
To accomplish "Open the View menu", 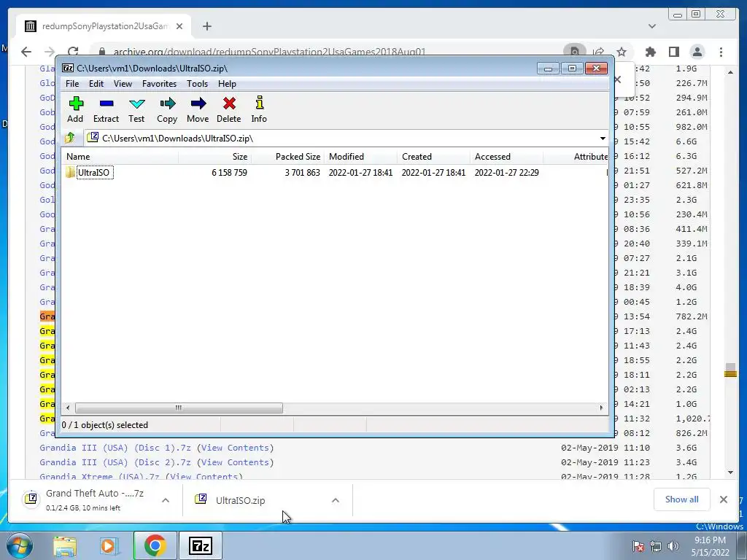I will 123,84.
